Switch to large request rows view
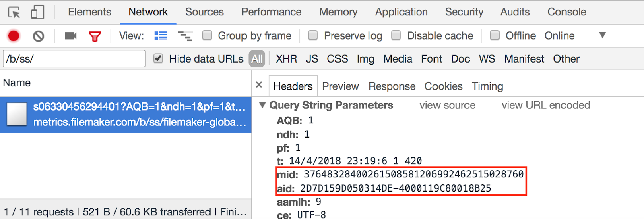644x219 pixels. click(x=161, y=36)
